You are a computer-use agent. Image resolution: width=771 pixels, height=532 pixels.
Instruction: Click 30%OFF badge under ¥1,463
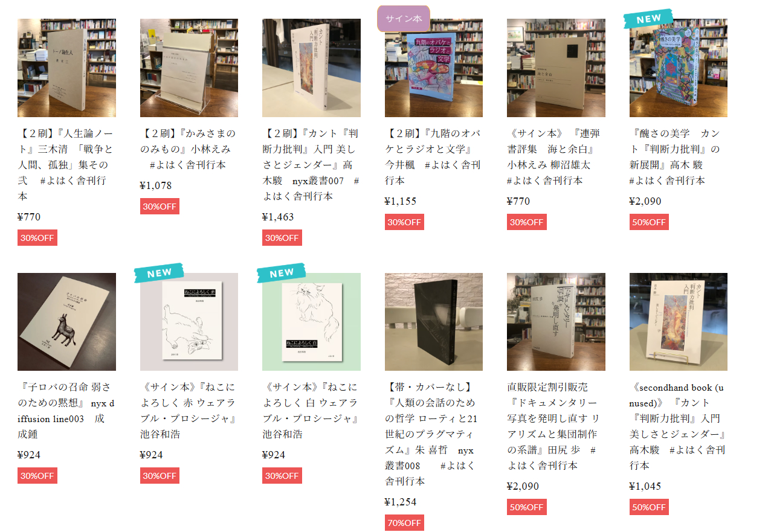click(x=282, y=237)
